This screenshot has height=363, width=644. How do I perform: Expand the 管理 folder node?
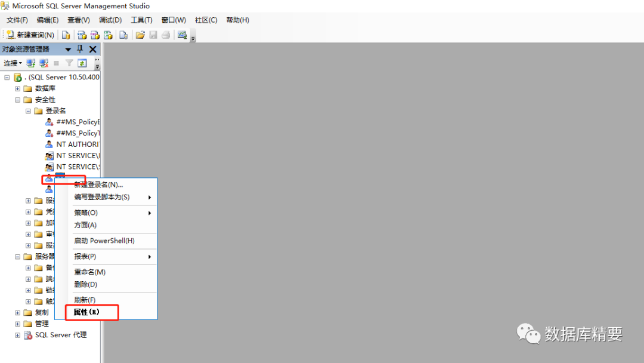[x=18, y=324]
